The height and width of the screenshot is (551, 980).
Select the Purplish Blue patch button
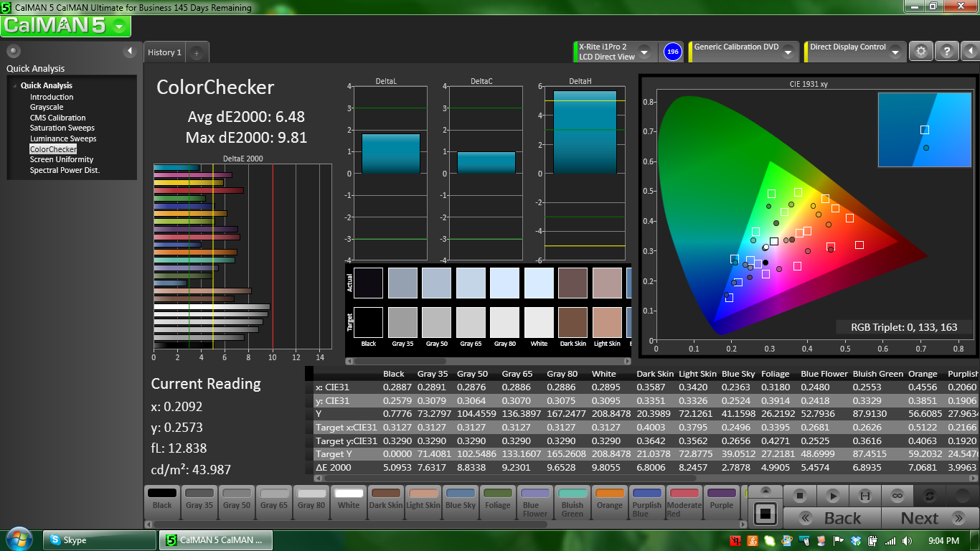pos(647,501)
